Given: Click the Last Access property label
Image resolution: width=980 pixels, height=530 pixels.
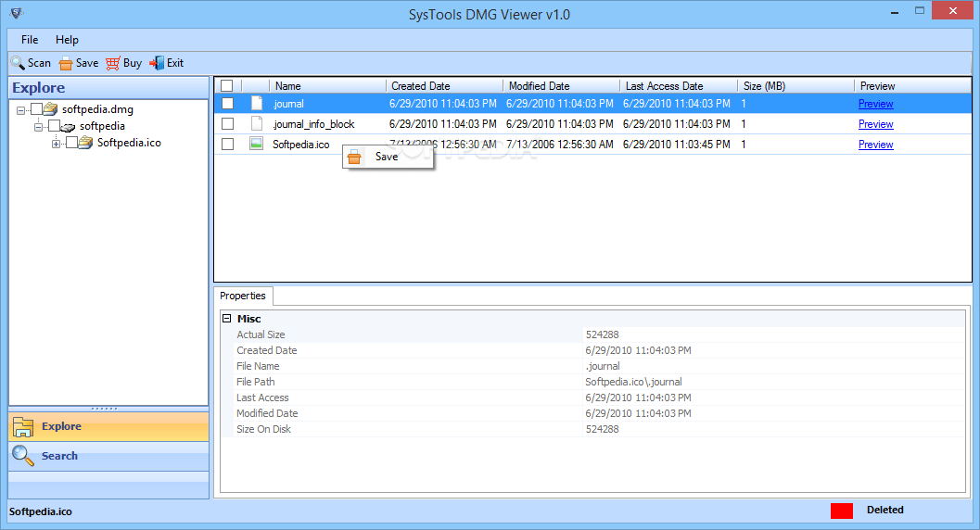Looking at the screenshot, I should pyautogui.click(x=262, y=397).
